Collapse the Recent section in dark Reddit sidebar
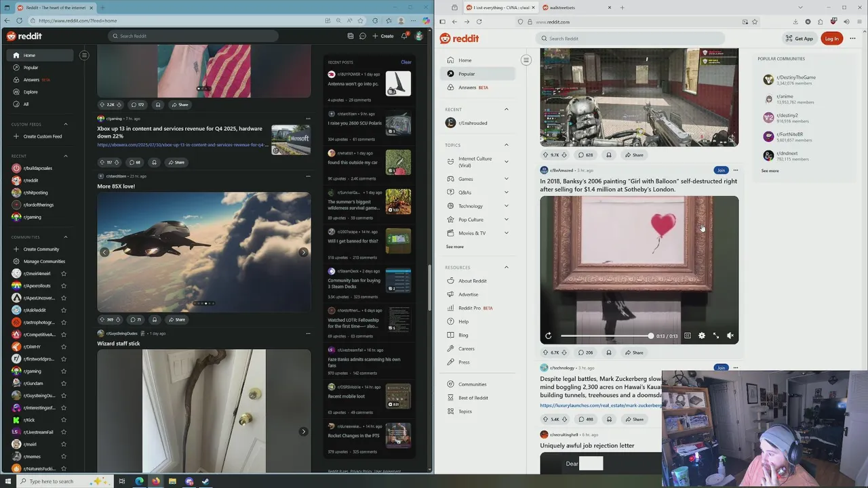Viewport: 868px width, 488px height. [66, 156]
